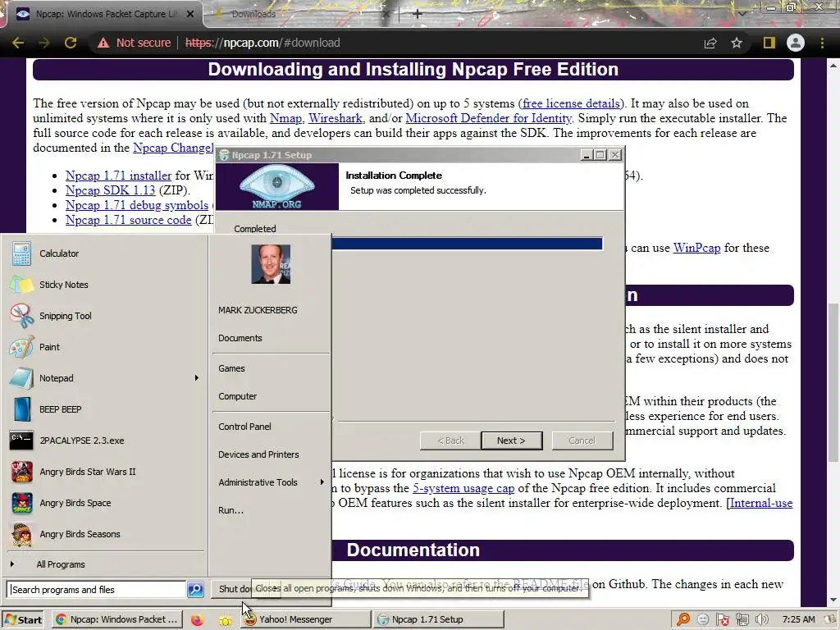Screen dimensions: 840x630
Task: Open MARK ZUCKERBERG user folder
Action: pos(258,310)
